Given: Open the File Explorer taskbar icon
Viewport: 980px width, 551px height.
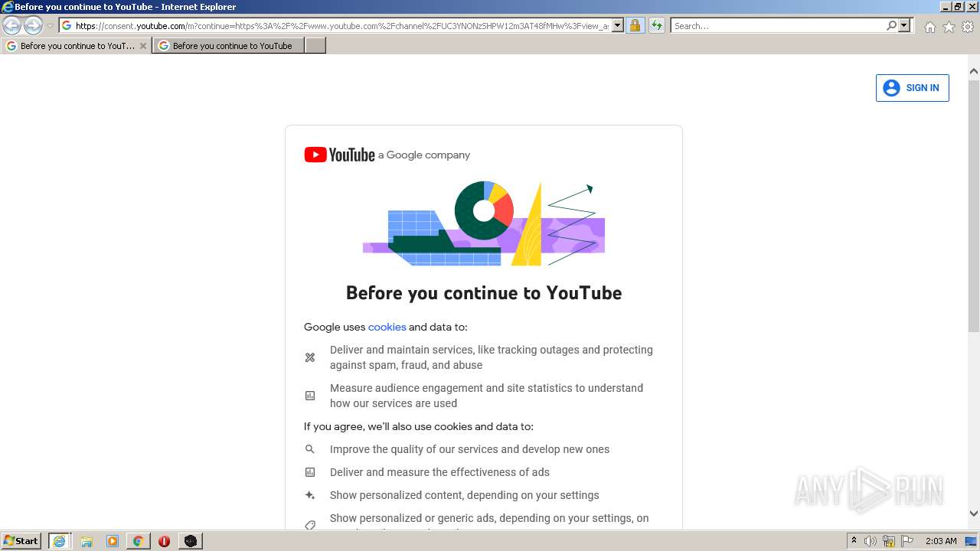Looking at the screenshot, I should tap(87, 541).
